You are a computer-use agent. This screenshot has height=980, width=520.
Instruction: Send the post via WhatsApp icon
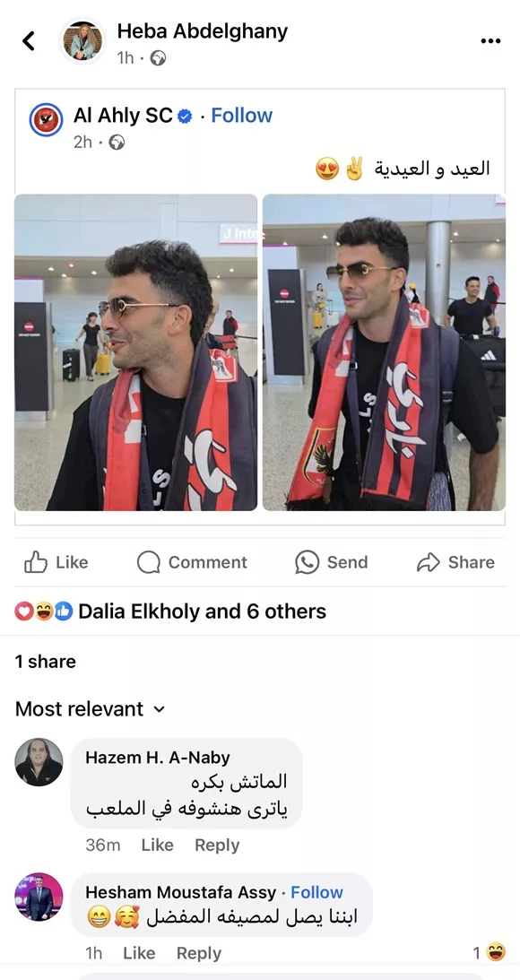[307, 562]
